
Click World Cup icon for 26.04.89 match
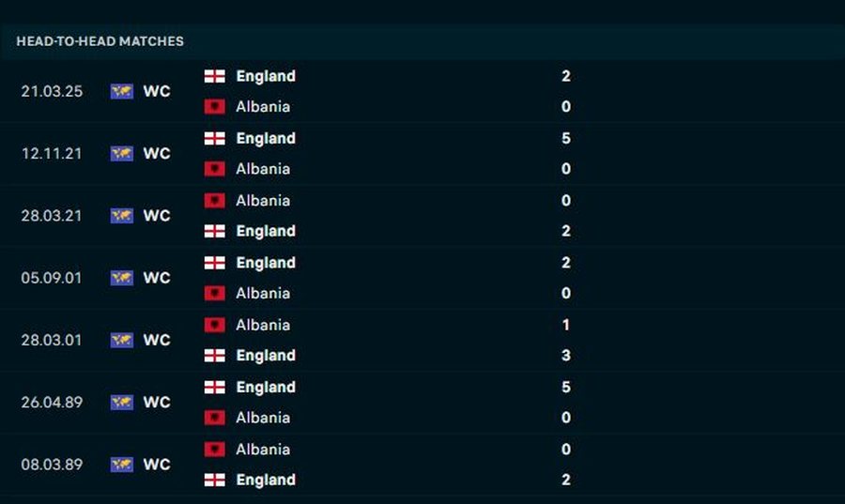[x=122, y=402]
